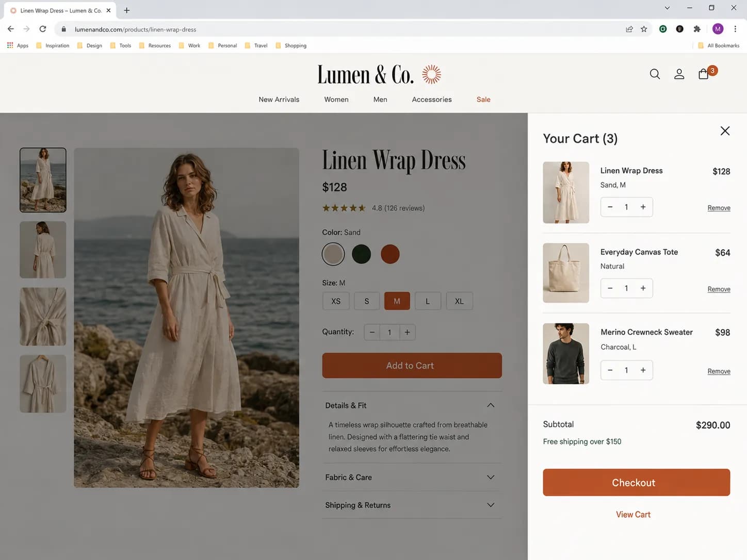The image size is (747, 560).
Task: Choose the Sand color swatch
Action: click(333, 254)
